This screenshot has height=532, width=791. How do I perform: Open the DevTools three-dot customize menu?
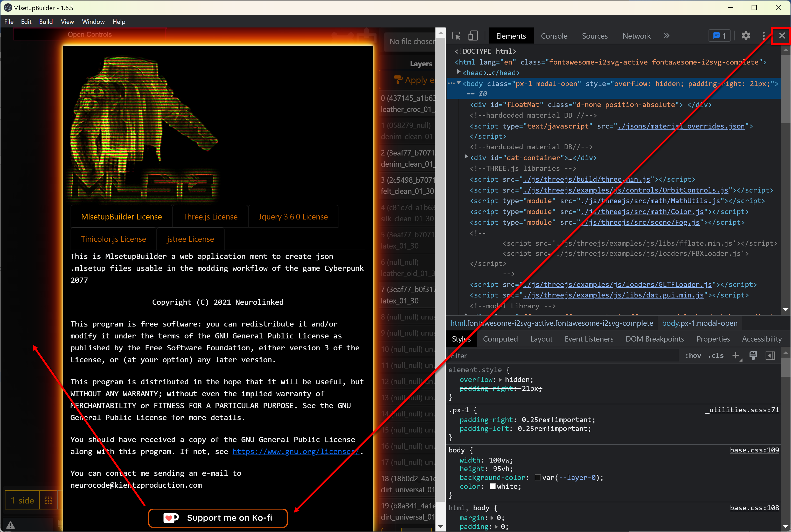764,36
